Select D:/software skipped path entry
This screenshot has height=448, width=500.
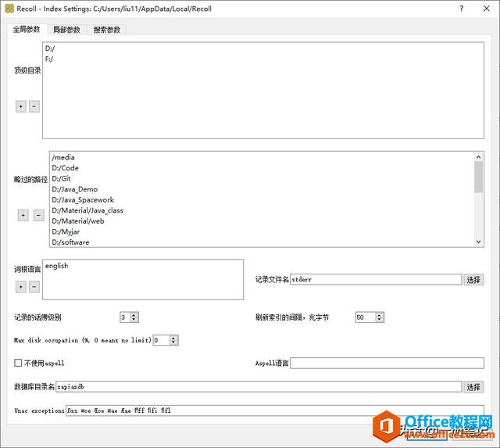[70, 242]
